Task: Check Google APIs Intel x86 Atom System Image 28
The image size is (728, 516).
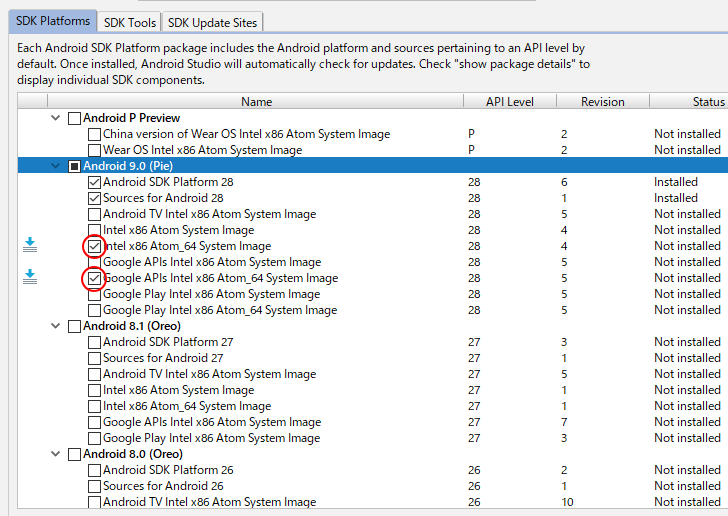Action: [x=94, y=262]
